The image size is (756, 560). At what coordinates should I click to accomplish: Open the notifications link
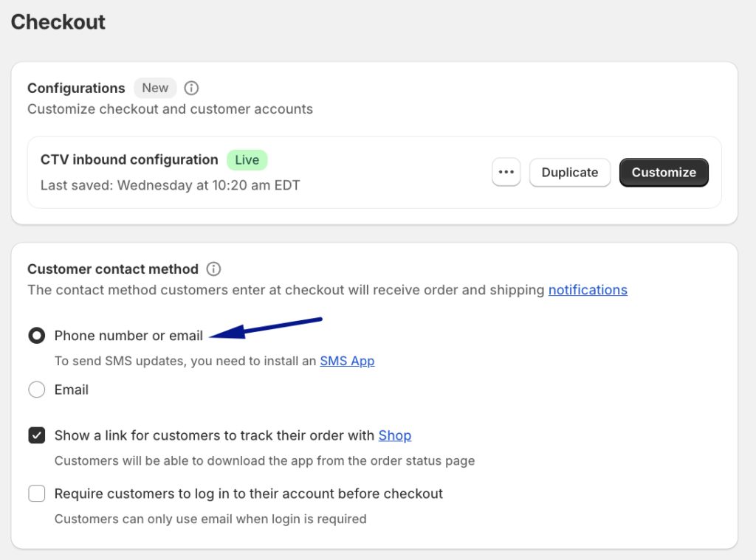(588, 289)
